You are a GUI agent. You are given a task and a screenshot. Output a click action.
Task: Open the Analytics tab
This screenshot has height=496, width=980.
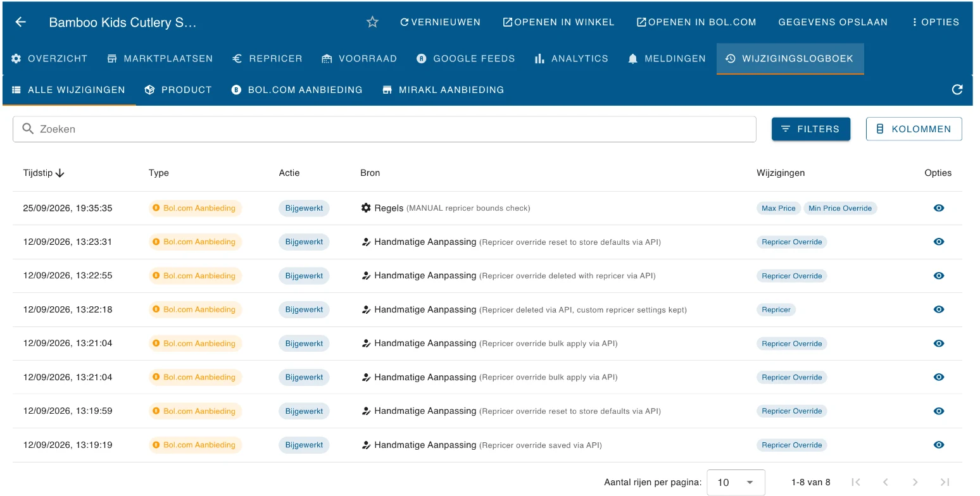click(x=571, y=59)
